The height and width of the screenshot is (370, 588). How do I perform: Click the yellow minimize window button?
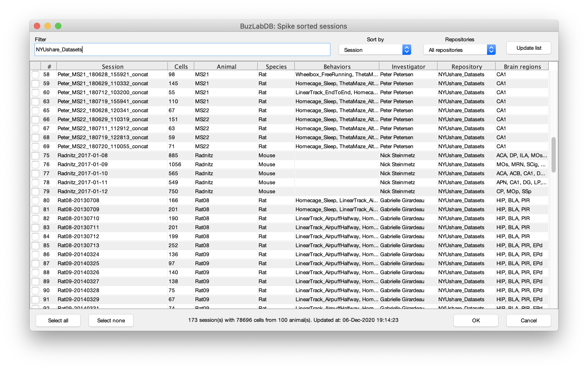pyautogui.click(x=48, y=26)
